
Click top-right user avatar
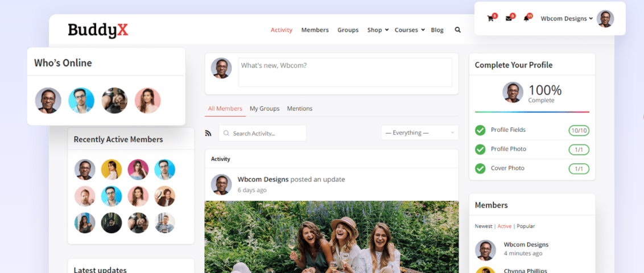pyautogui.click(x=605, y=19)
